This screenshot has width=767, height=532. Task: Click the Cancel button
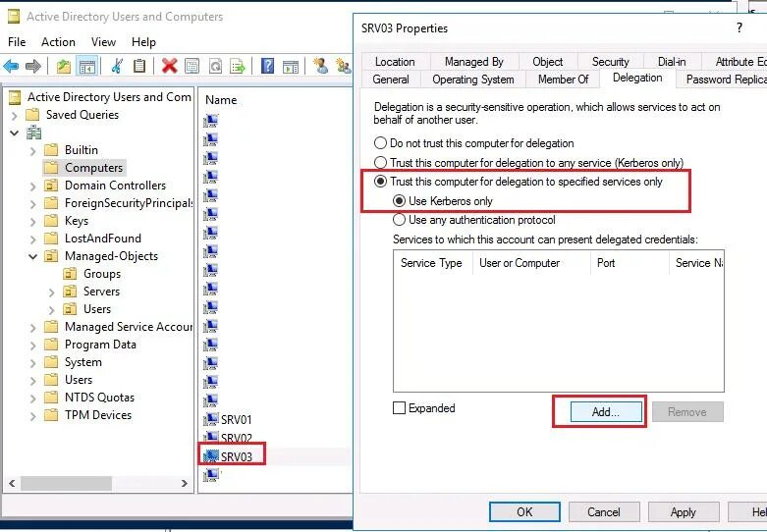pyautogui.click(x=604, y=512)
